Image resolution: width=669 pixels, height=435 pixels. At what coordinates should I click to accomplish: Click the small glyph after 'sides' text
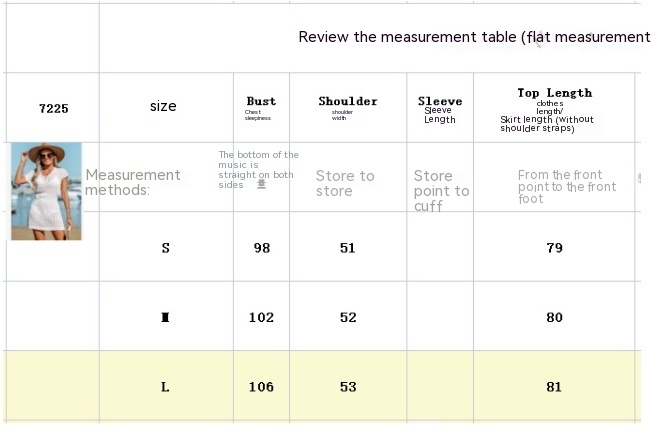tap(262, 184)
